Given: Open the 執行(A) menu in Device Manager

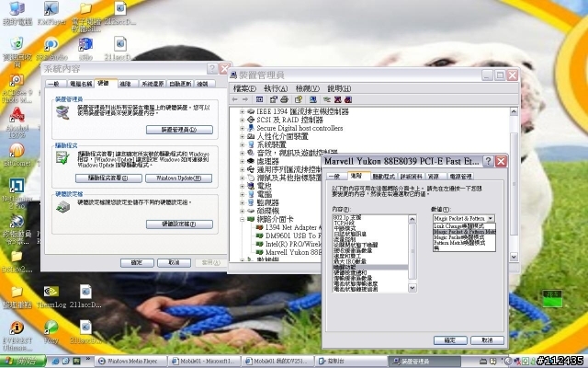Looking at the screenshot, I should 276,88.
